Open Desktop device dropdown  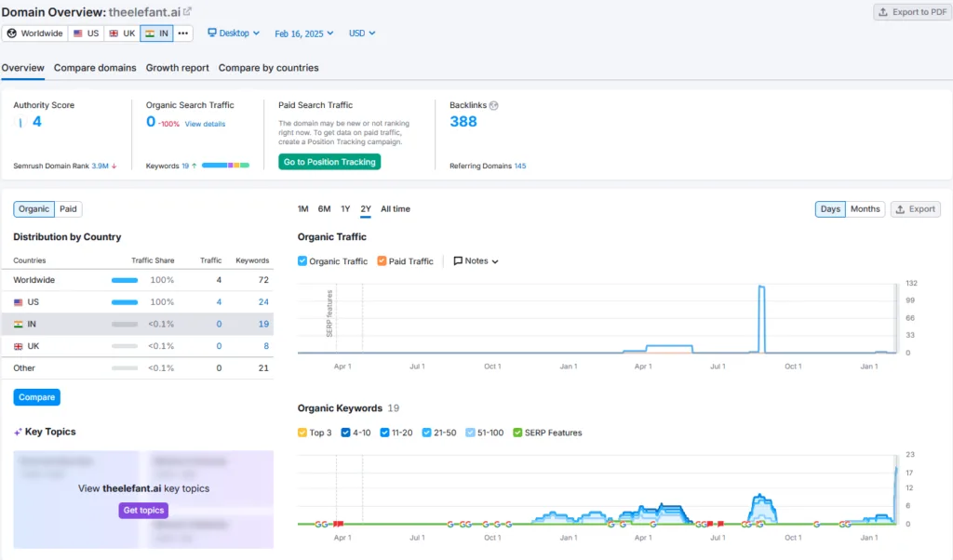[234, 33]
